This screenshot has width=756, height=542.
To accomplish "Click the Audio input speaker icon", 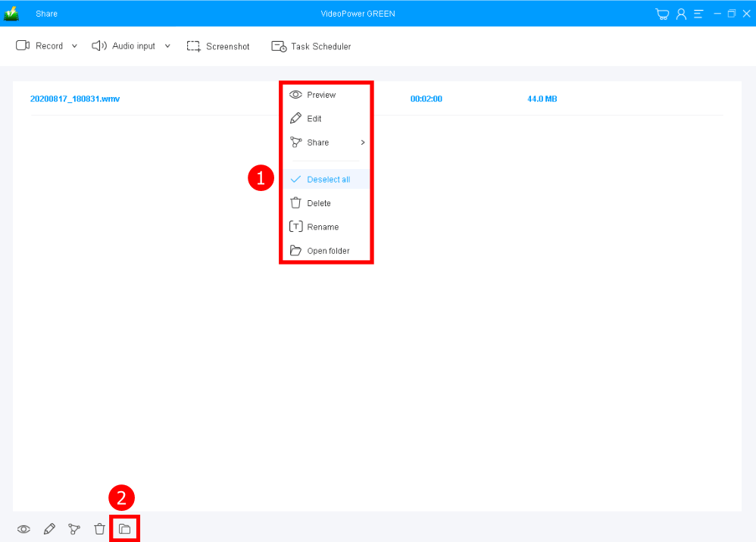I will [98, 45].
